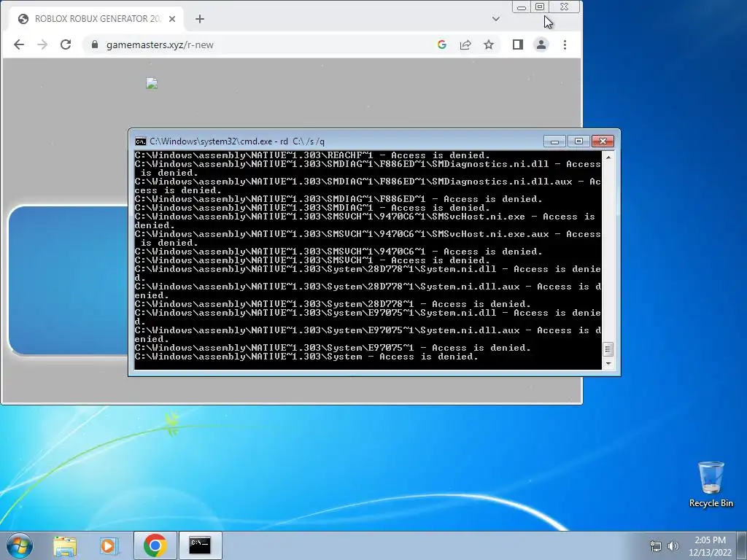This screenshot has height=560, width=747.
Task: Open Chrome profile avatar
Action: (541, 44)
